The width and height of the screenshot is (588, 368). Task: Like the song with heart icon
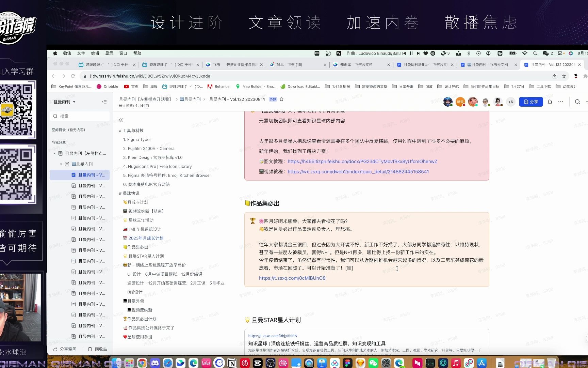tap(425, 53)
